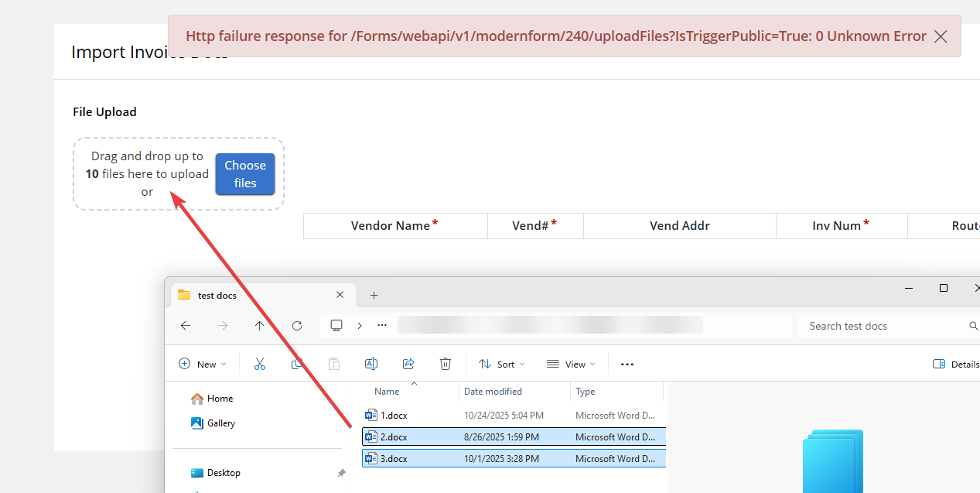Toggle the Details pane
Viewport: 980px width, 493px height.
pyautogui.click(x=956, y=364)
